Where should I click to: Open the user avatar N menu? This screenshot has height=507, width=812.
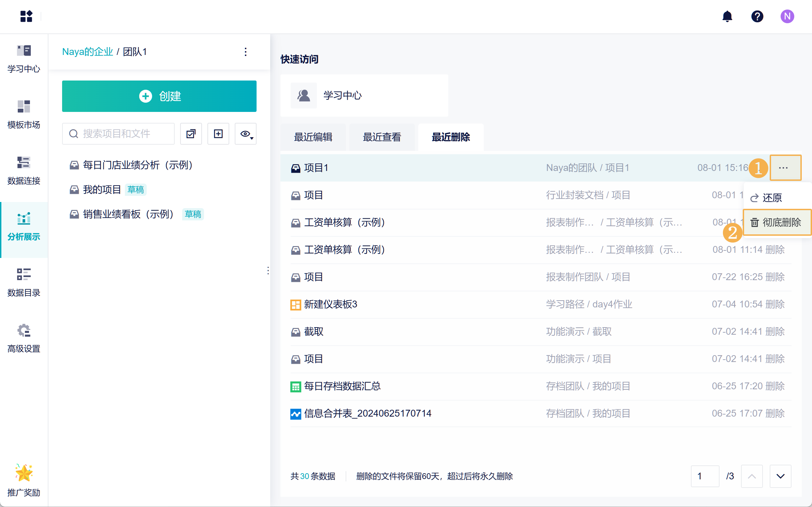click(x=787, y=16)
